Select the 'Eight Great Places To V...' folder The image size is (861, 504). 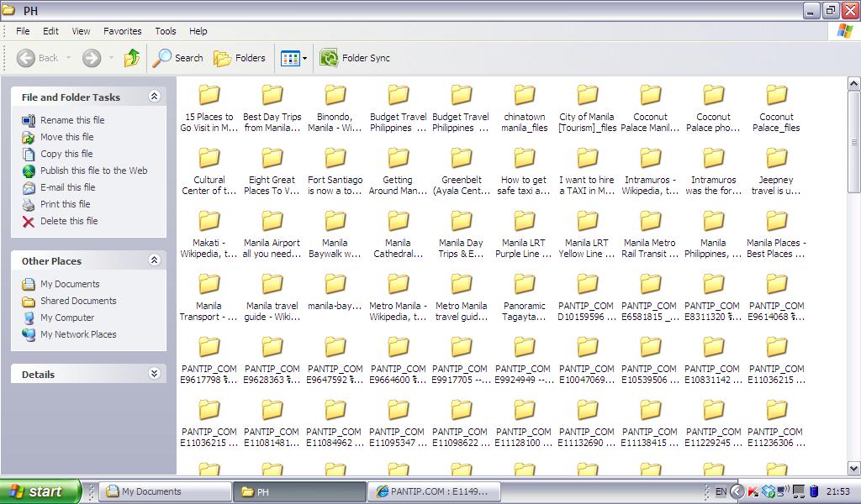coord(272,171)
